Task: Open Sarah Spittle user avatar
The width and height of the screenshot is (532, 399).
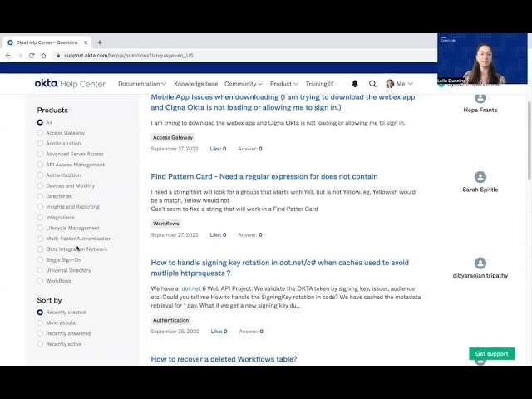Action: click(x=480, y=177)
